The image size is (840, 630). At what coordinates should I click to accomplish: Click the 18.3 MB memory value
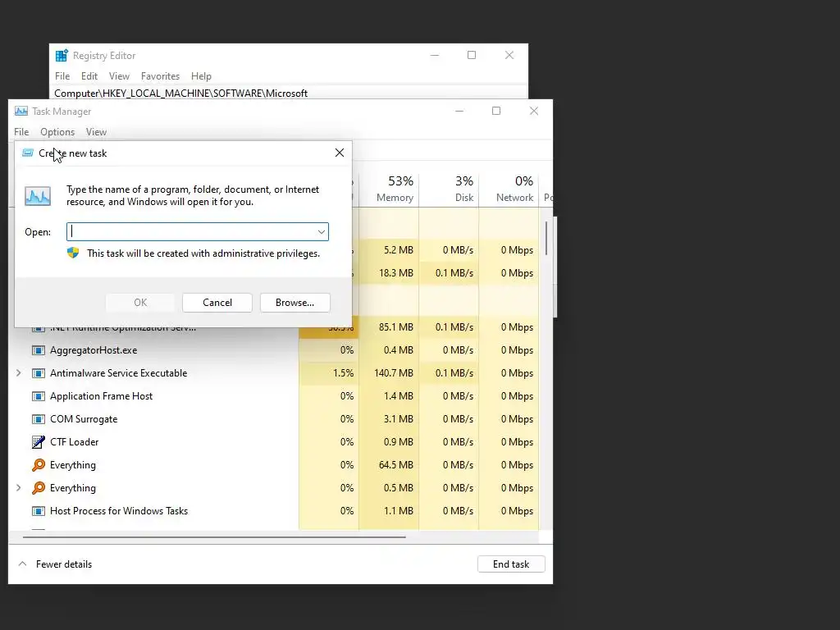(x=396, y=273)
